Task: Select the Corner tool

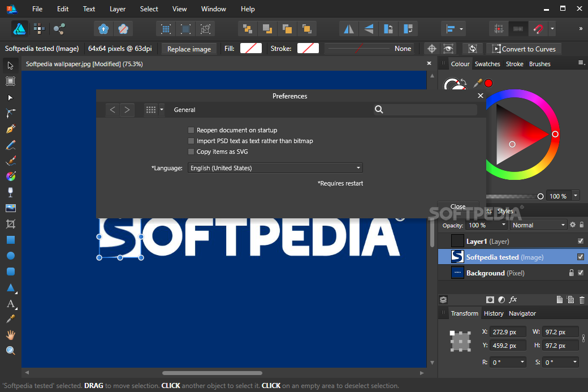Action: (11, 113)
